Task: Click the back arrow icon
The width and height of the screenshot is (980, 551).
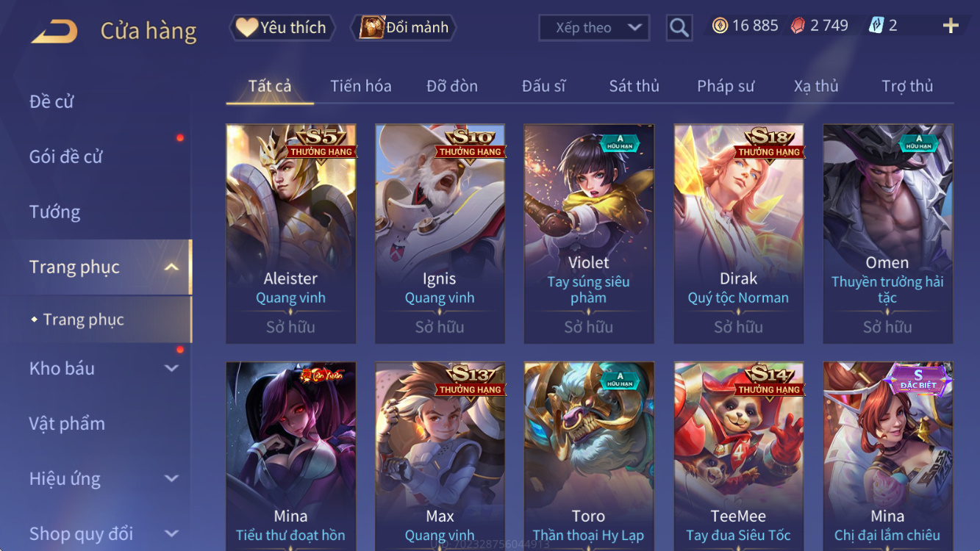Action: [x=54, y=31]
